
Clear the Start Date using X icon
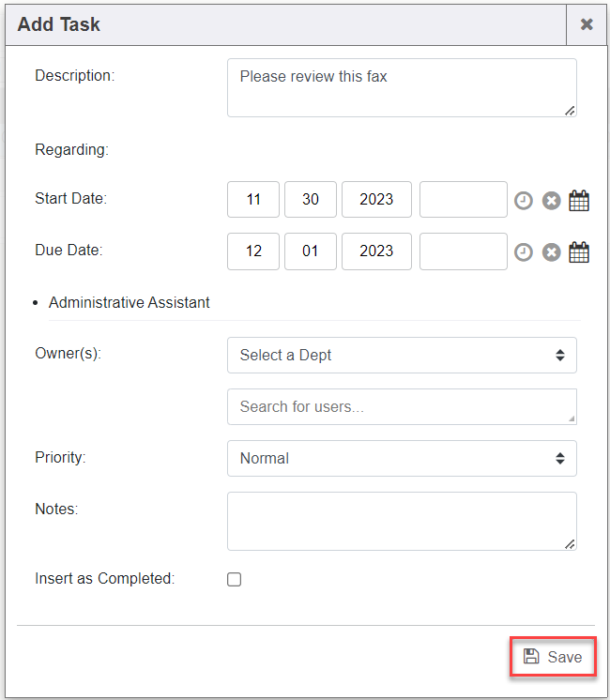[x=552, y=200]
